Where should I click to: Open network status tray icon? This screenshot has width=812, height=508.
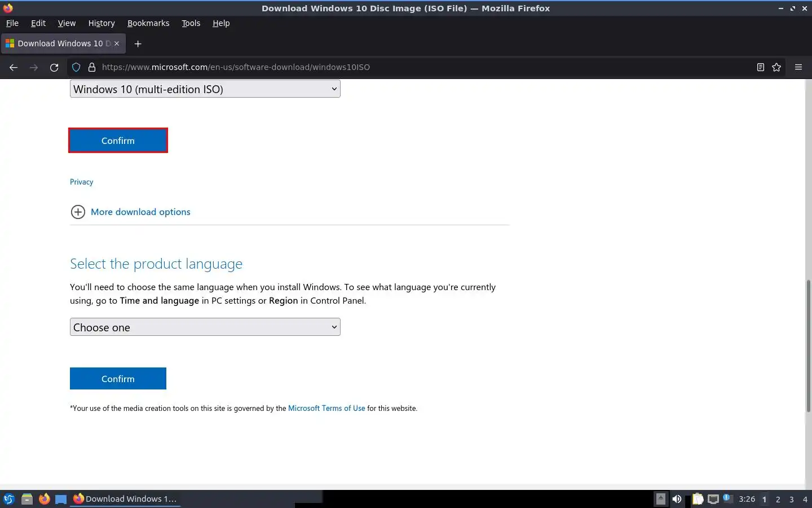coord(713,499)
